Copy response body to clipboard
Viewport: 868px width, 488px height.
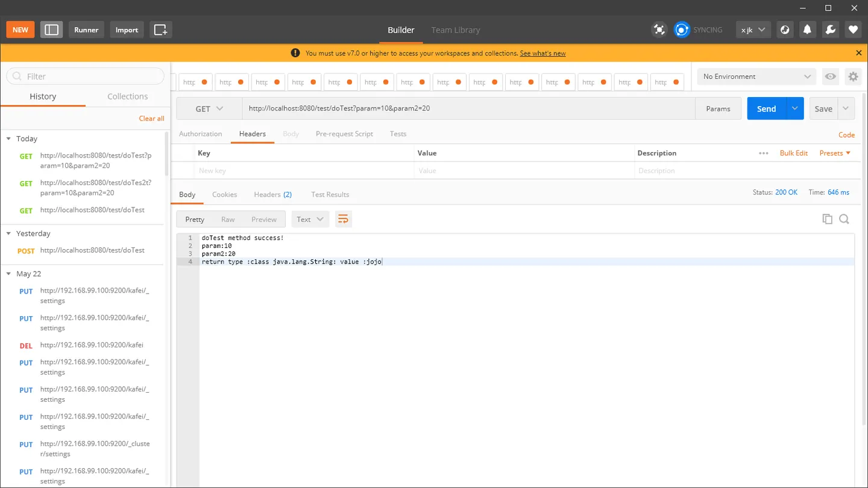[x=827, y=219]
